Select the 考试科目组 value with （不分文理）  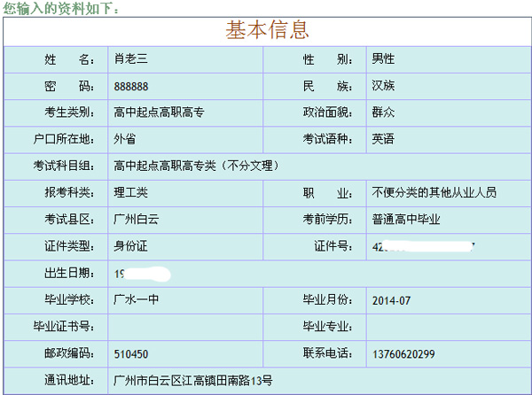coord(197,166)
